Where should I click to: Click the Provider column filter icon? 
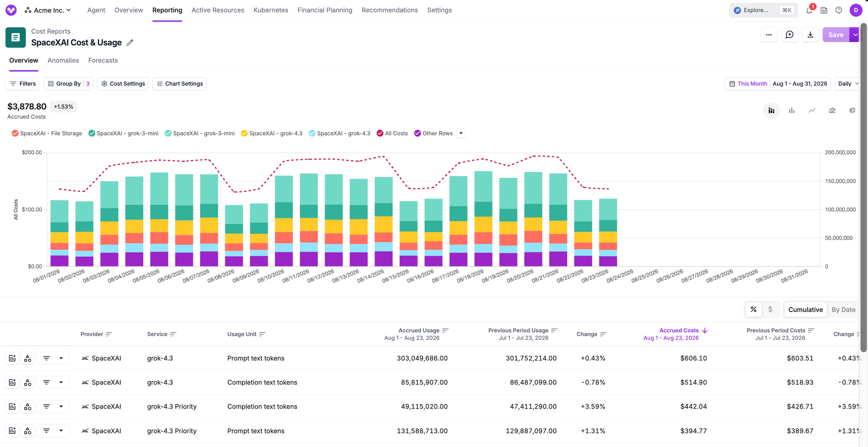pyautogui.click(x=108, y=334)
